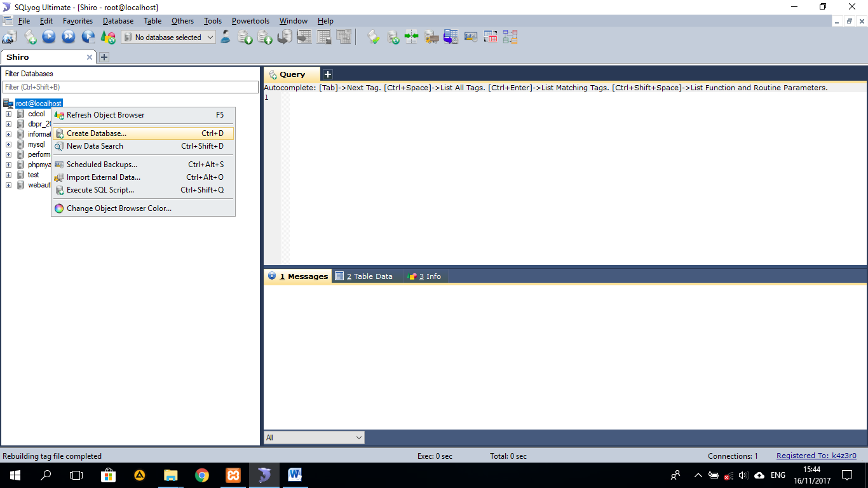This screenshot has width=868, height=488.
Task: Click the truck Scheduled Backup toolbar icon
Action: [431, 37]
